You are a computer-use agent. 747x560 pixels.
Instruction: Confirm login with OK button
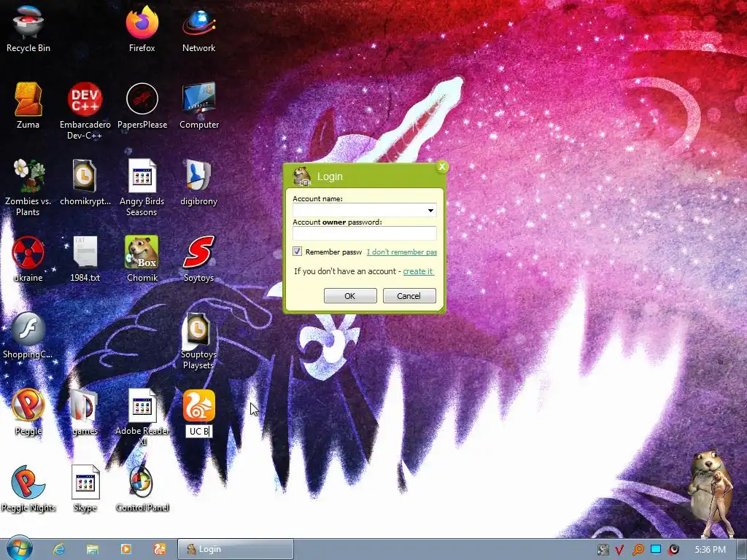point(350,296)
